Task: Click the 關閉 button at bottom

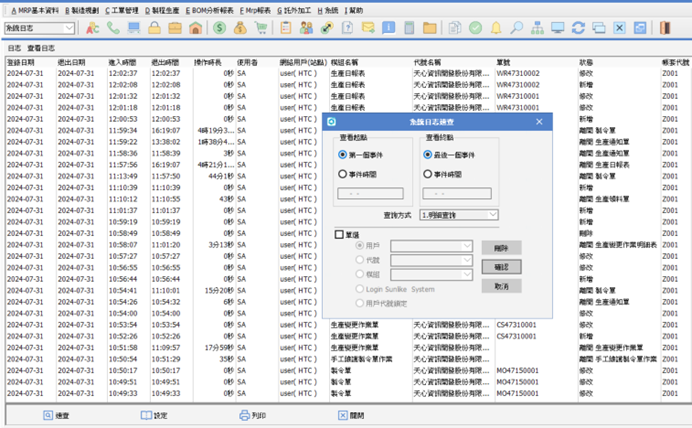Action: 351,415
